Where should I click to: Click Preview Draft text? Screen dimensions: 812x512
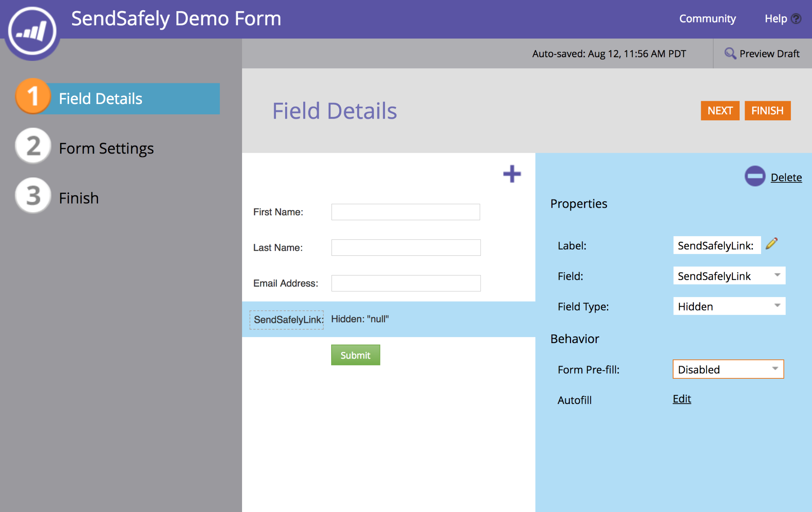[769, 53]
